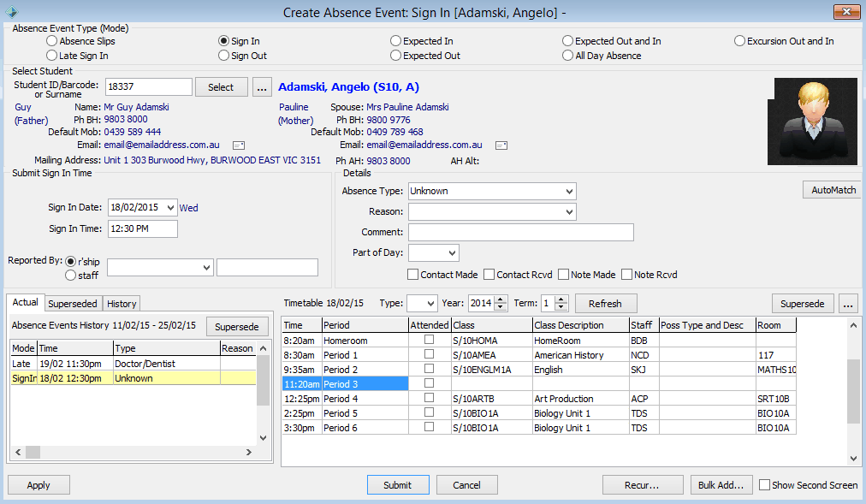Viewport: 866px width, 504px height.
Task: Click the Apply button
Action: coord(39,485)
